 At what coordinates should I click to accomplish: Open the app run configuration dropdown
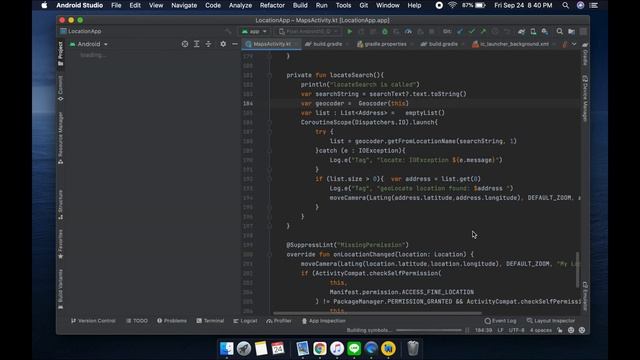[254, 31]
